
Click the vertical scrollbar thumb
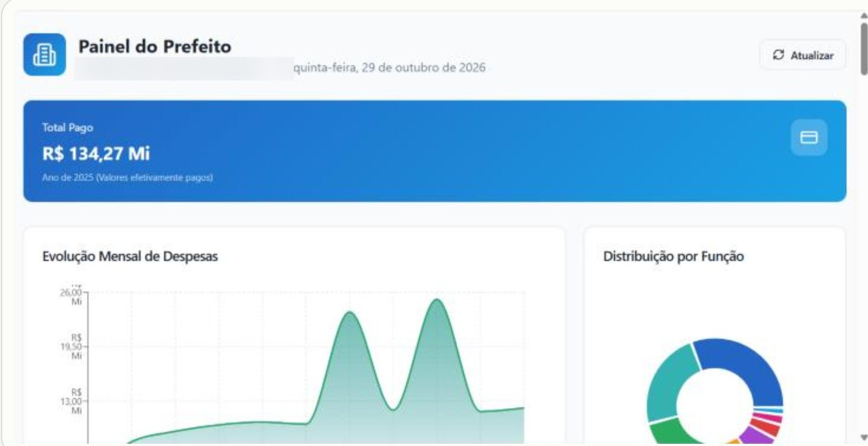click(x=864, y=49)
